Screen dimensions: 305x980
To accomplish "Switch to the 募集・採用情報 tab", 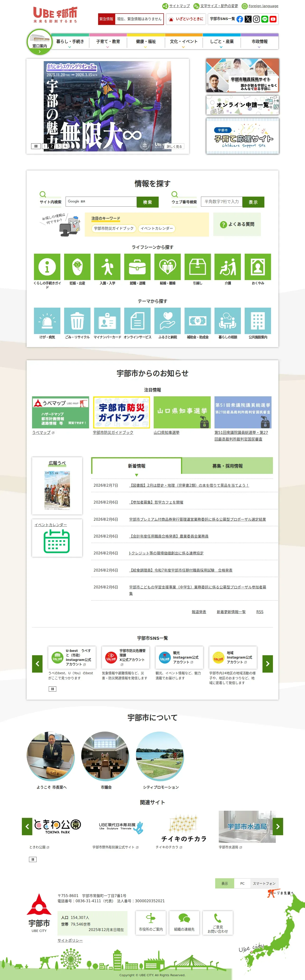I will pyautogui.click(x=227, y=466).
